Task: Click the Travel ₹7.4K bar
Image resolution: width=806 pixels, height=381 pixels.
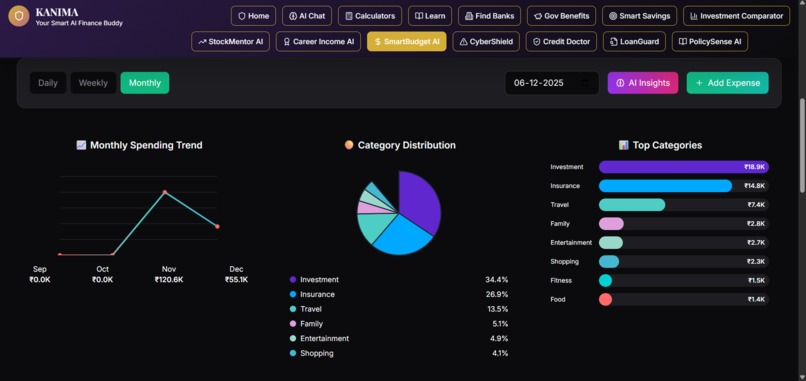Action: pyautogui.click(x=632, y=205)
